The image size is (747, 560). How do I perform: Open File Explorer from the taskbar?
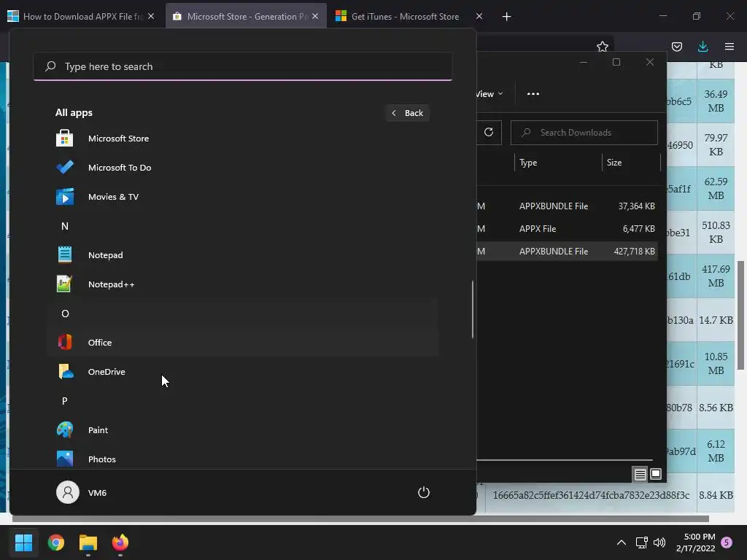coord(88,542)
